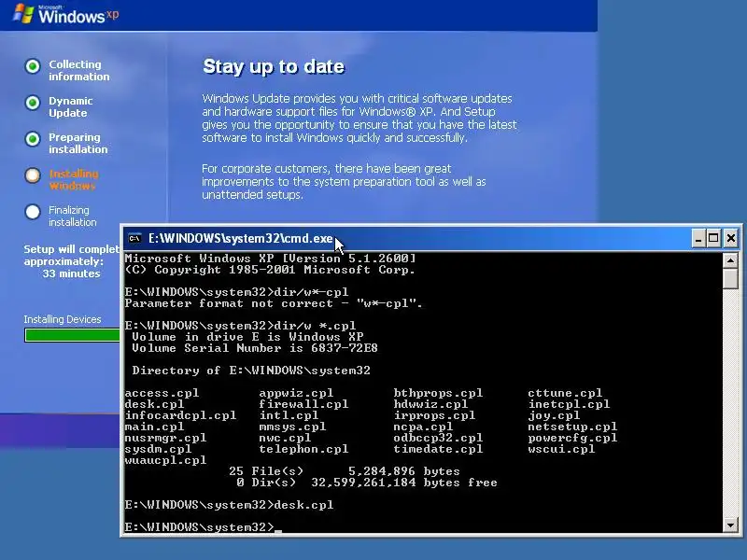Click main.cpl in the listing

click(x=154, y=427)
